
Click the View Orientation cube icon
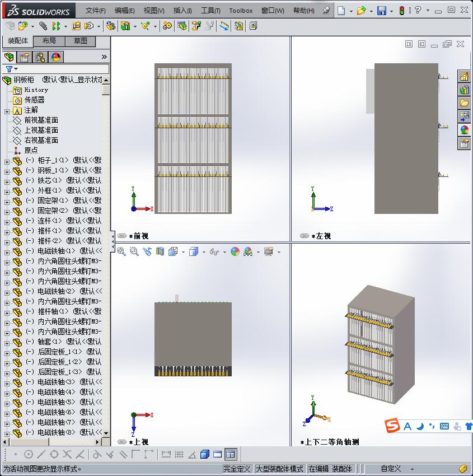click(x=173, y=251)
